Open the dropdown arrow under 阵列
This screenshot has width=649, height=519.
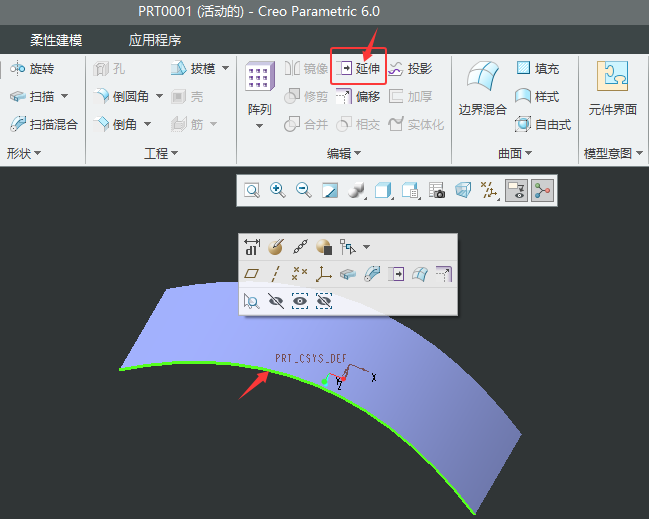[x=260, y=126]
